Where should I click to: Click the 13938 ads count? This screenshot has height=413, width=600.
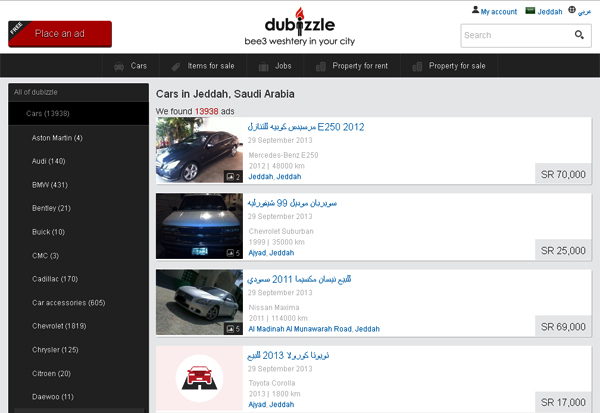[207, 111]
